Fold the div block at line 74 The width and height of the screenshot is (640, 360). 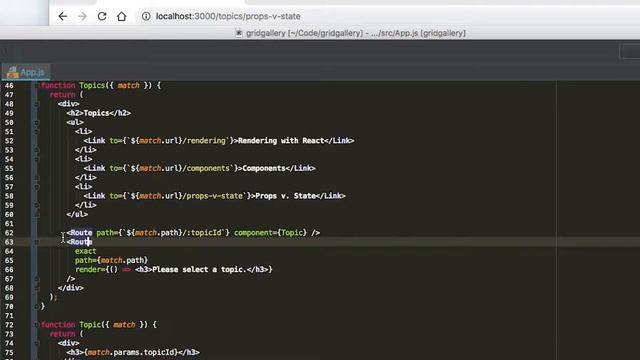(36, 343)
